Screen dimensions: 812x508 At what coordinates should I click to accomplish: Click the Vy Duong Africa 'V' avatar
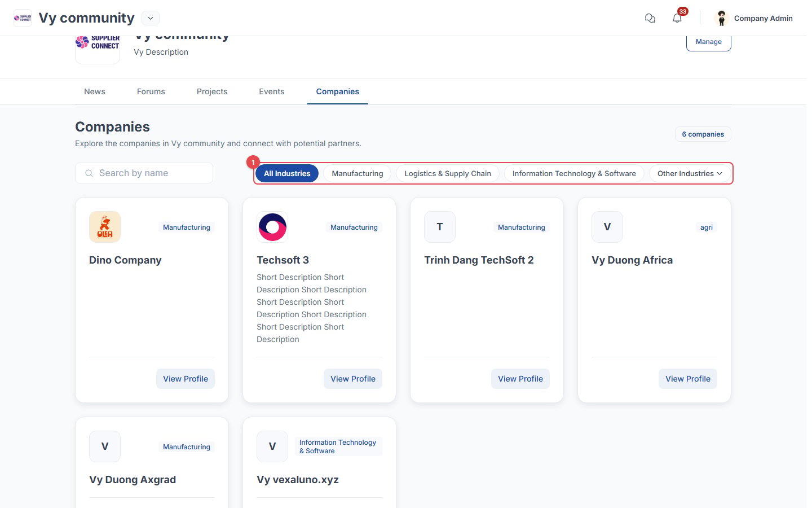click(607, 227)
